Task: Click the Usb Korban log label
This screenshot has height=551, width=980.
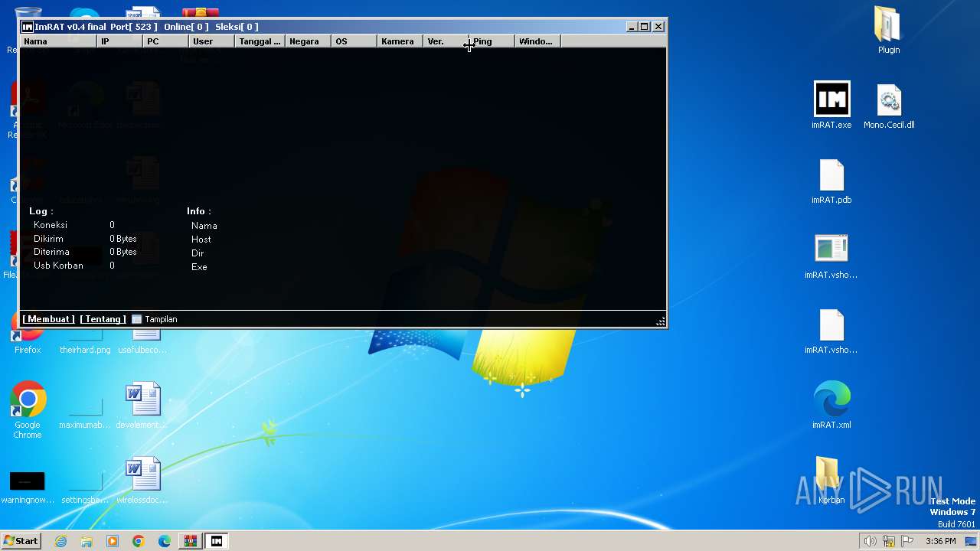Action: click(58, 266)
